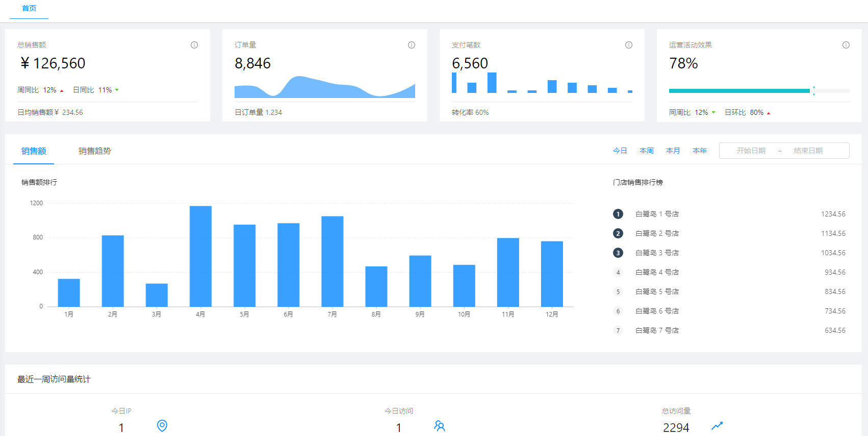Image resolution: width=868 pixels, height=436 pixels.
Task: Click red up arrow next to 周同比 12%
Action: coord(62,91)
